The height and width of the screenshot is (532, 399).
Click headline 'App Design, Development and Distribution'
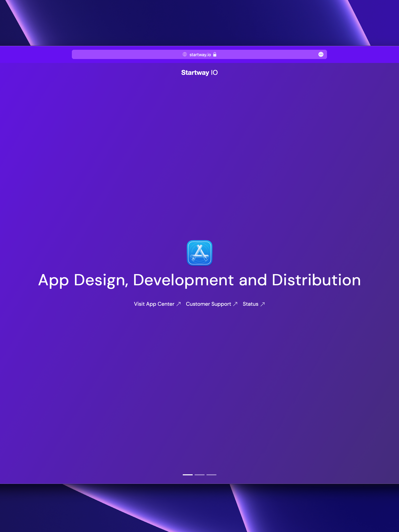pos(199,281)
